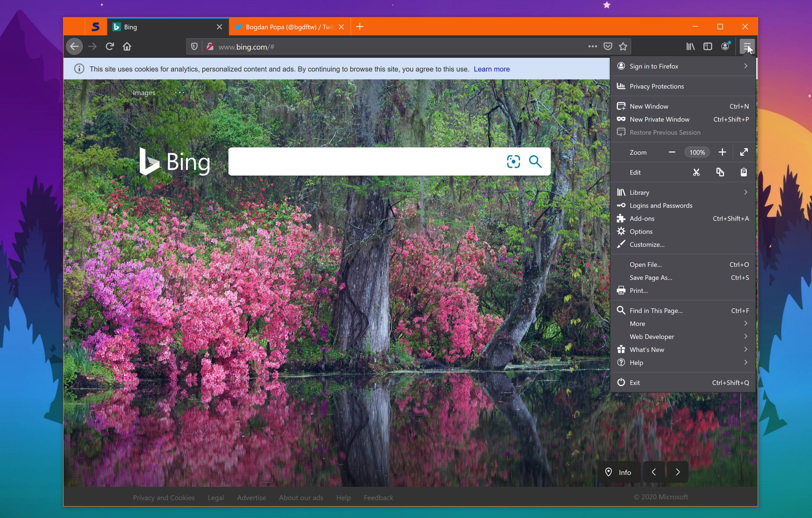The height and width of the screenshot is (518, 812).
Task: Increase zoom with plus button
Action: pyautogui.click(x=722, y=152)
